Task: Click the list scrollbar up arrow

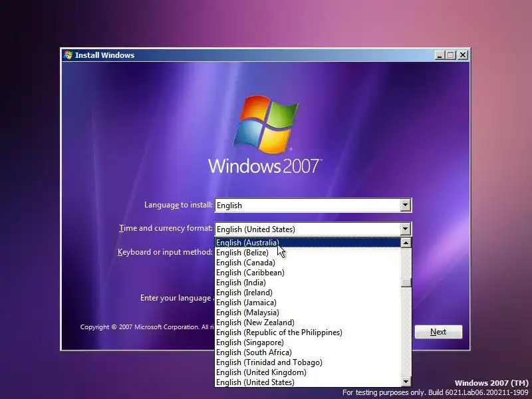Action: pyautogui.click(x=406, y=243)
